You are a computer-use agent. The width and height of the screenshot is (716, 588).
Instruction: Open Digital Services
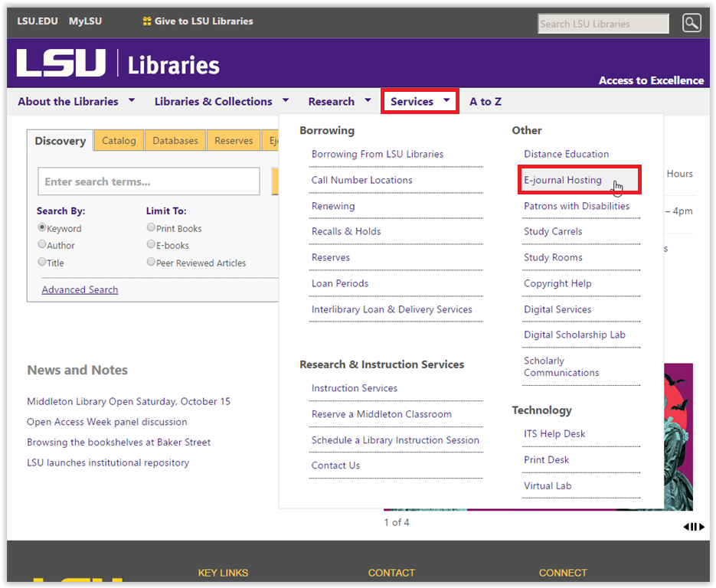click(557, 309)
